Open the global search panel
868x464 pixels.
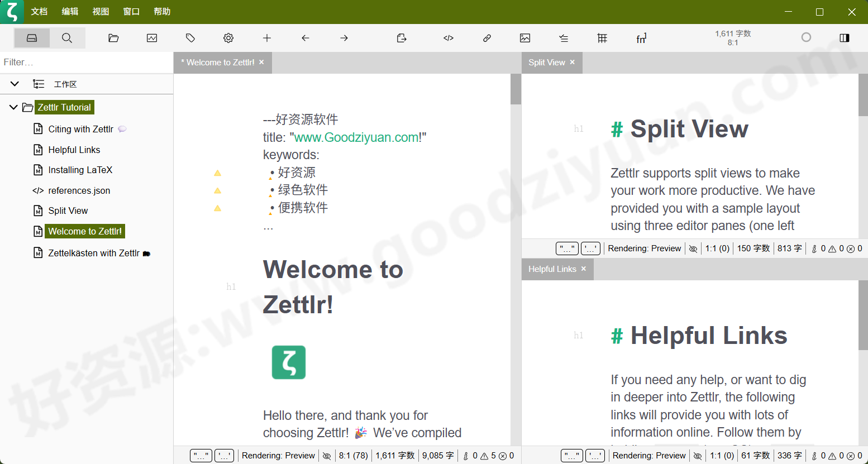tap(67, 38)
